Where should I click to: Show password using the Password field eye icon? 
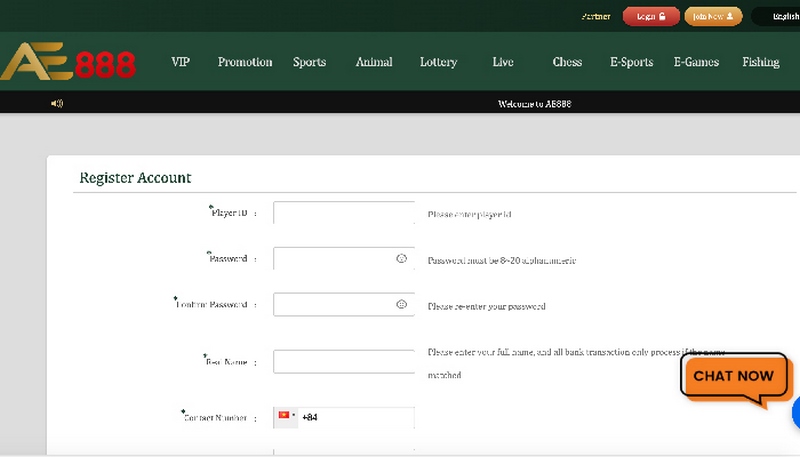coord(401,258)
